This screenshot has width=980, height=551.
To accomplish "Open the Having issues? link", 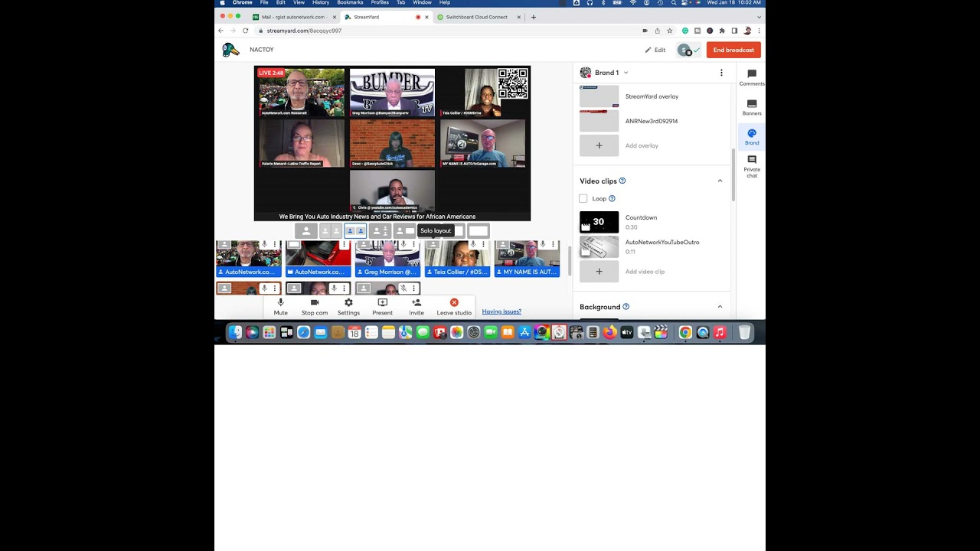I will coord(501,311).
